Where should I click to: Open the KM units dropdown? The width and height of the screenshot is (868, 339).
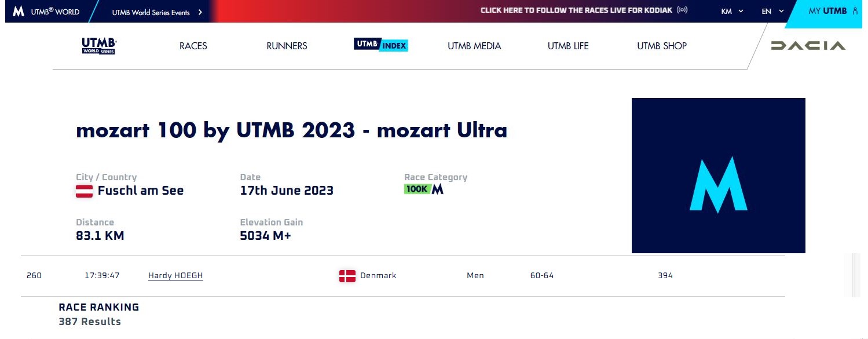[732, 11]
